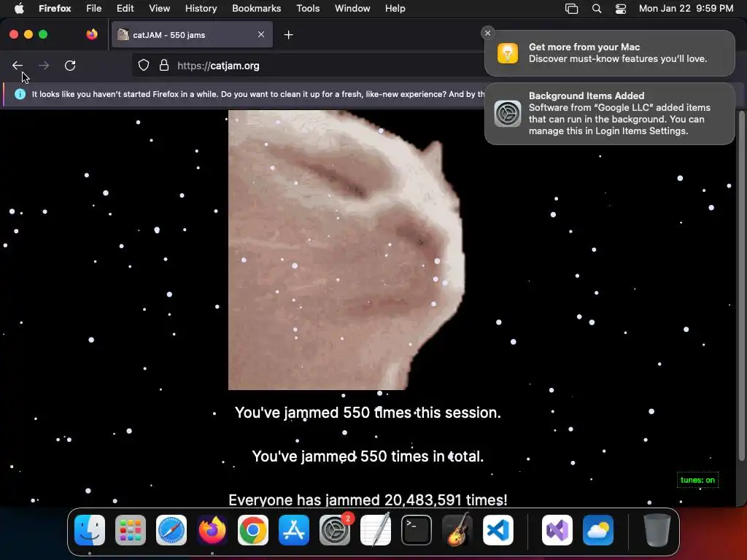This screenshot has height=560, width=747.
Task: Click the page vertical scrollbar
Action: [x=741, y=286]
